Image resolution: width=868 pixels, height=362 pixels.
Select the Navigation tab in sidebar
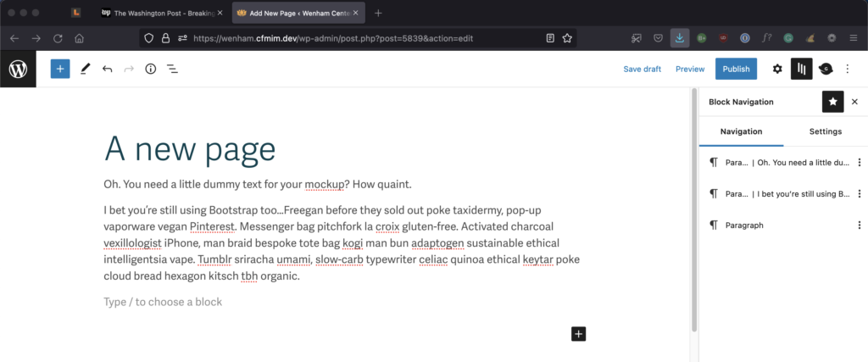pos(741,131)
